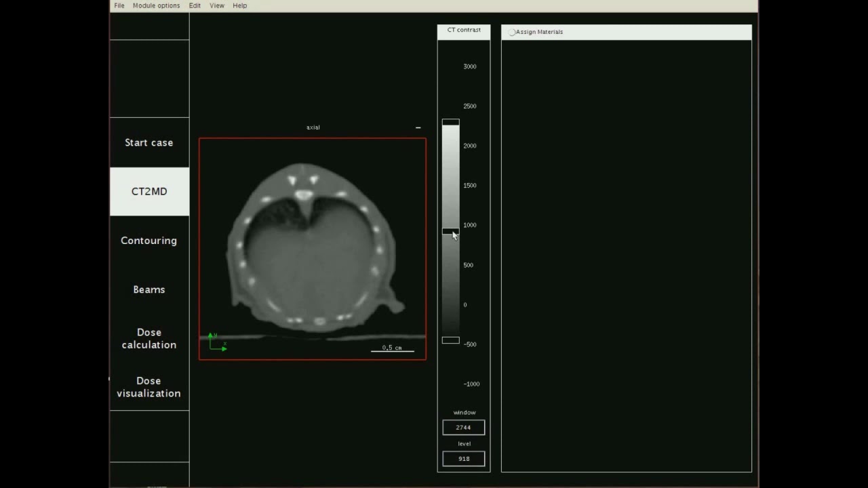Select the Assign Materials radio button
Viewport: 868px width, 488px height.
tap(512, 32)
